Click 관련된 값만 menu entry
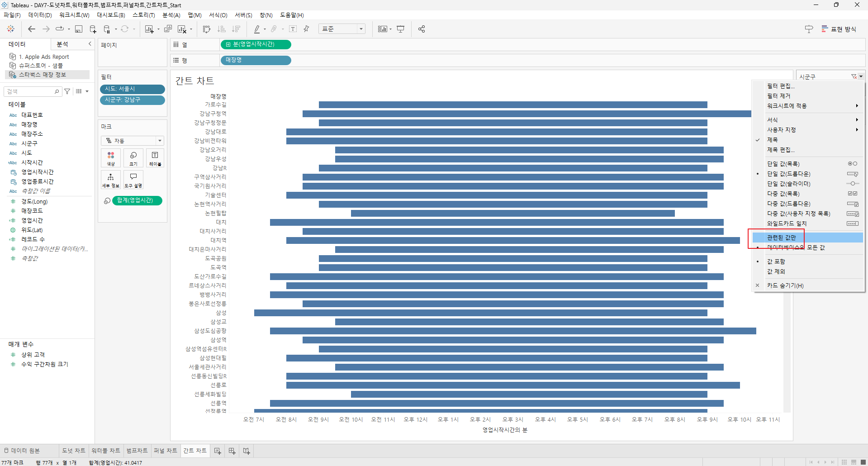The height and width of the screenshot is (466, 868). pyautogui.click(x=808, y=238)
